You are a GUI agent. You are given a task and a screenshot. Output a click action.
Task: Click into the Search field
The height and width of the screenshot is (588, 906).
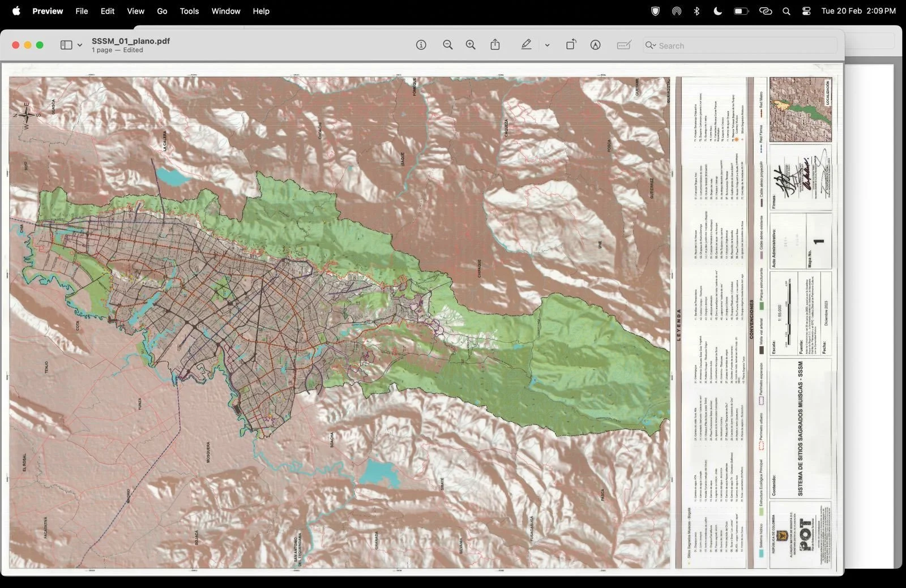[x=740, y=45]
